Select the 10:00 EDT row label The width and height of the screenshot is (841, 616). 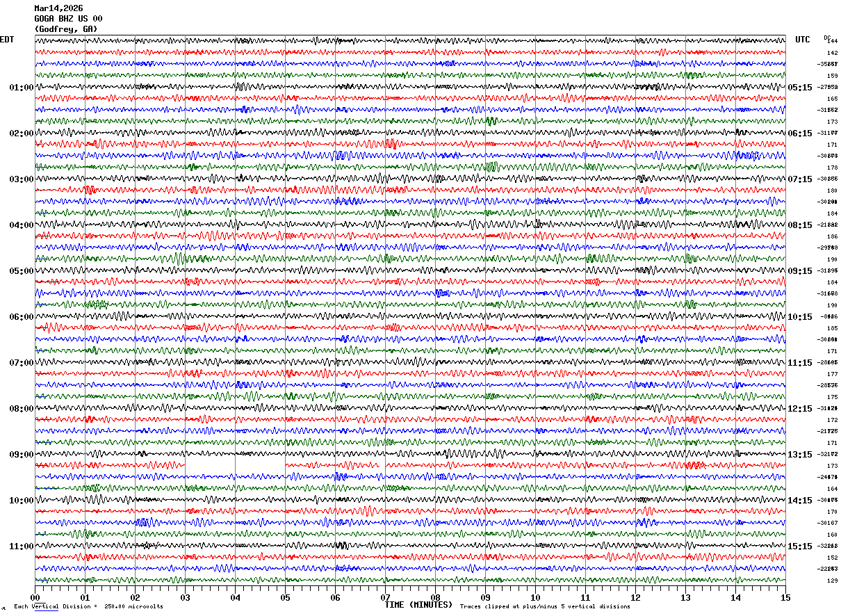coord(21,501)
